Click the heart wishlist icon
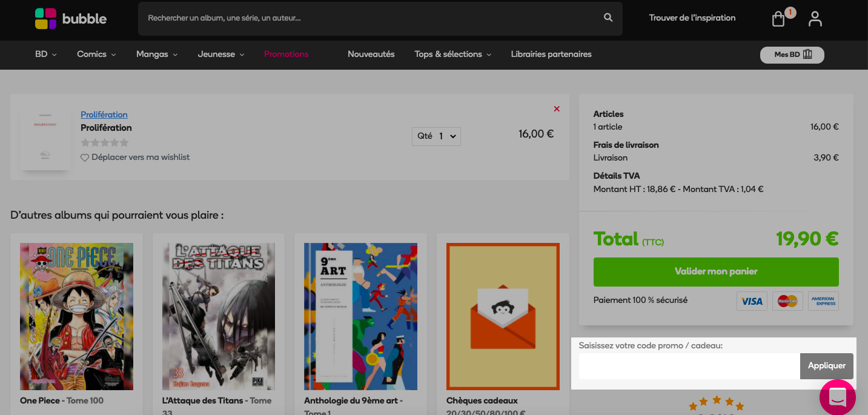The image size is (868, 415). [85, 158]
